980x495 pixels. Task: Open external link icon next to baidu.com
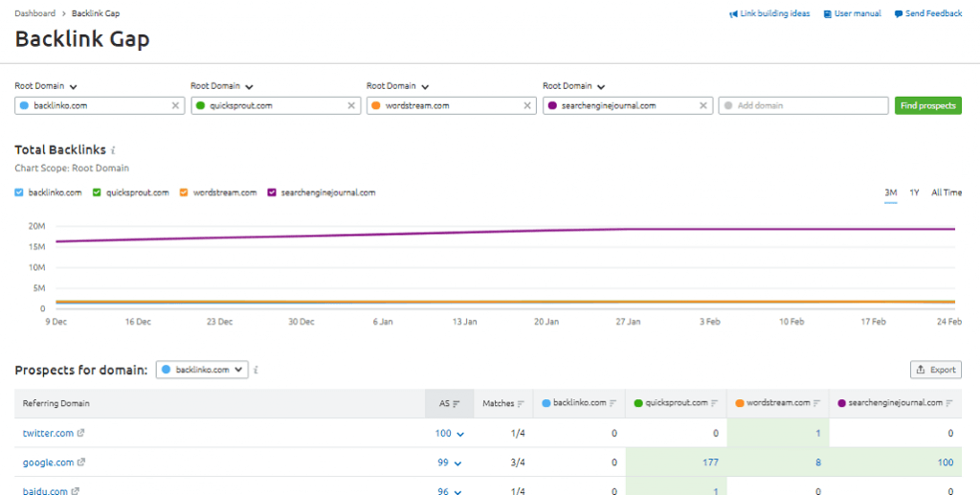click(x=75, y=491)
